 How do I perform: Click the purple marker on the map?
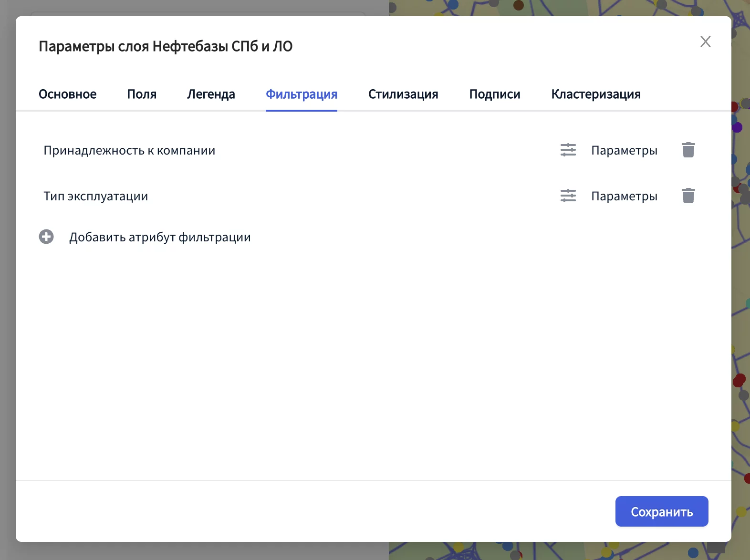738,127
